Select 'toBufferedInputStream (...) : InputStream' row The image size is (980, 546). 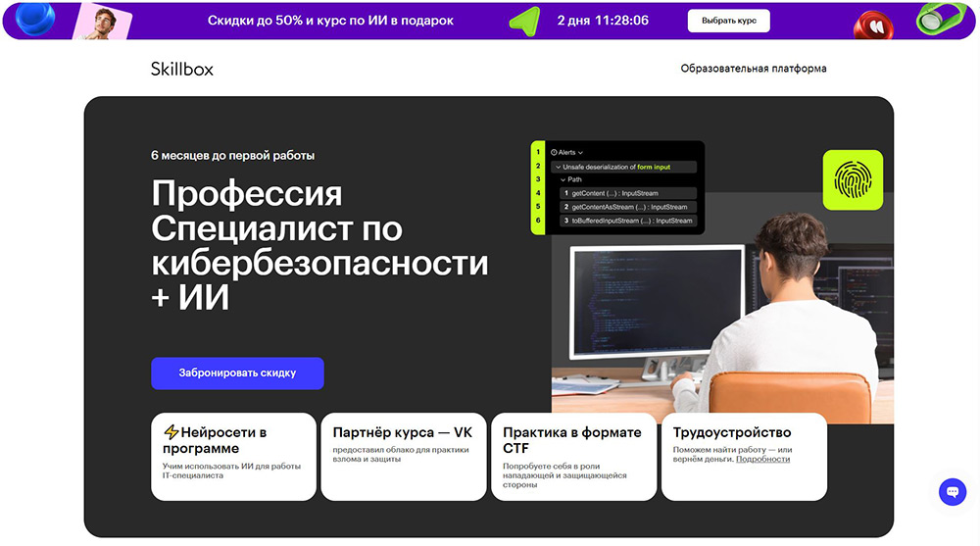627,221
